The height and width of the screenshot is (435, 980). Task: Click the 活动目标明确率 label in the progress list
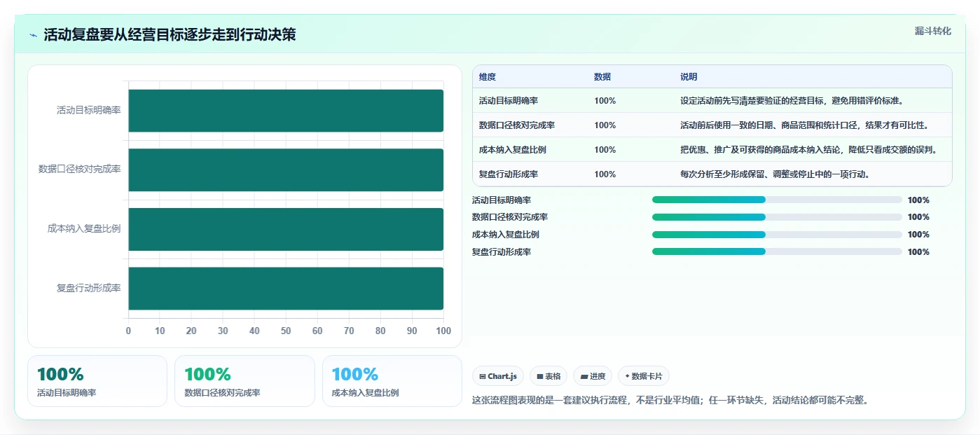[x=502, y=200]
